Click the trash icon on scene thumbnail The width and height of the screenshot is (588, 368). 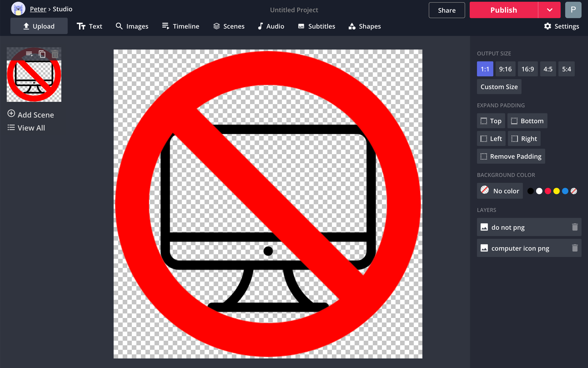point(55,54)
